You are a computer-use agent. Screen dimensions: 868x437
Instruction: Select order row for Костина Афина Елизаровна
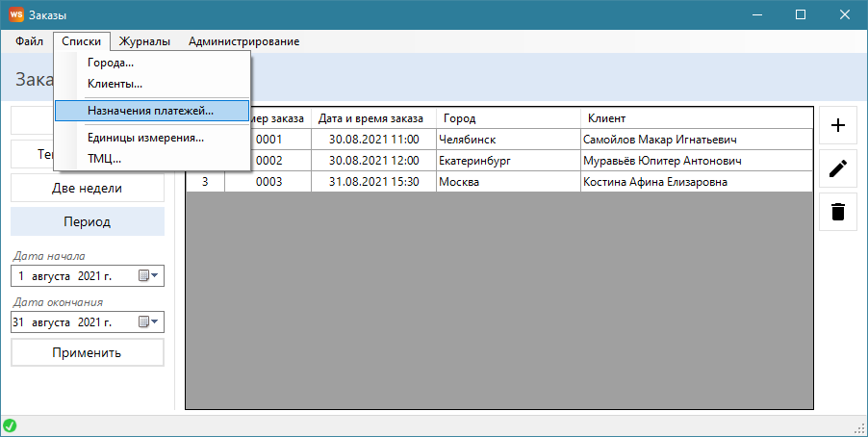[x=654, y=182]
